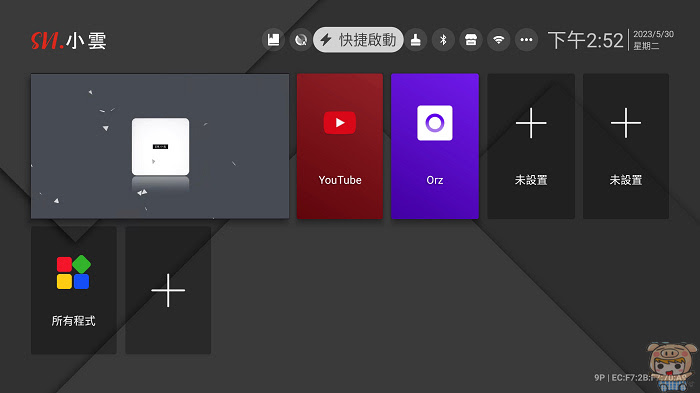This screenshot has width=700, height=393.
Task: Select the 快捷啟動 quick launch button
Action: coord(358,40)
